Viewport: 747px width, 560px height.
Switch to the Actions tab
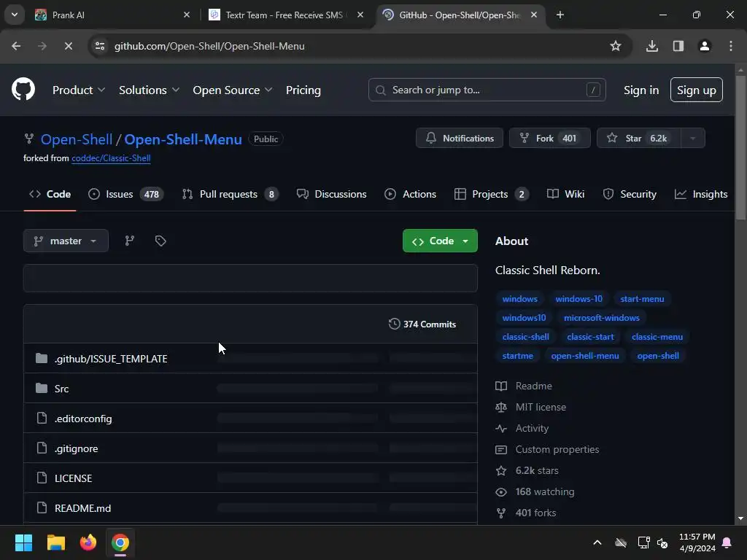(x=410, y=194)
